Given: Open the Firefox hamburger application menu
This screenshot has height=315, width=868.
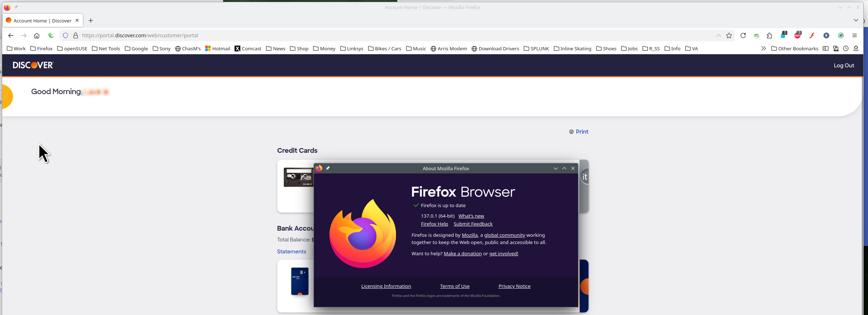Looking at the screenshot, I should [855, 35].
